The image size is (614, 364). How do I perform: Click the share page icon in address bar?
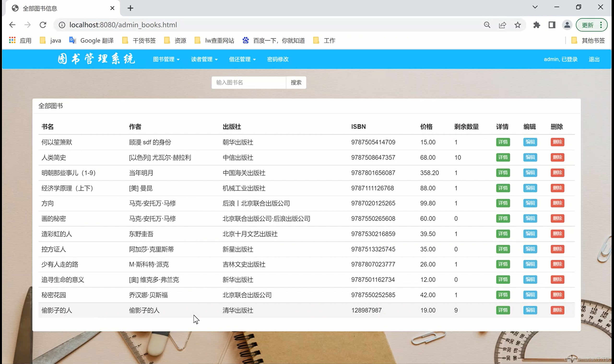click(x=502, y=25)
